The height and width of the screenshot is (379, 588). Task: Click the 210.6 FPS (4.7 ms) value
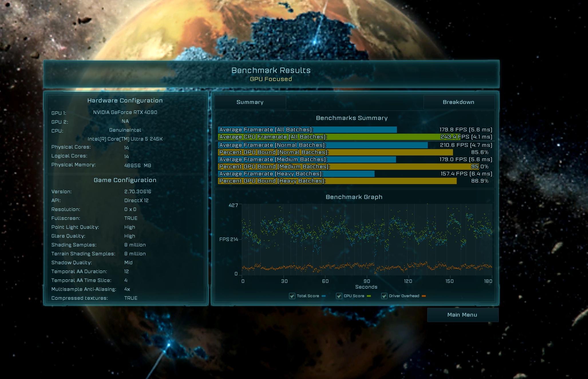tap(466, 145)
